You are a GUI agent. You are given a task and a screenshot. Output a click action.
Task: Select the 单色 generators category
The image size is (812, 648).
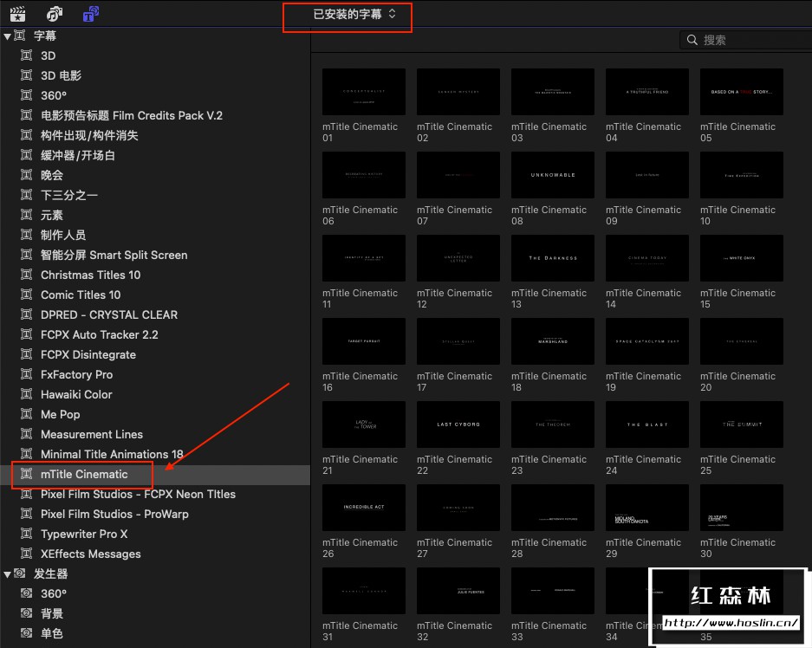tap(52, 633)
